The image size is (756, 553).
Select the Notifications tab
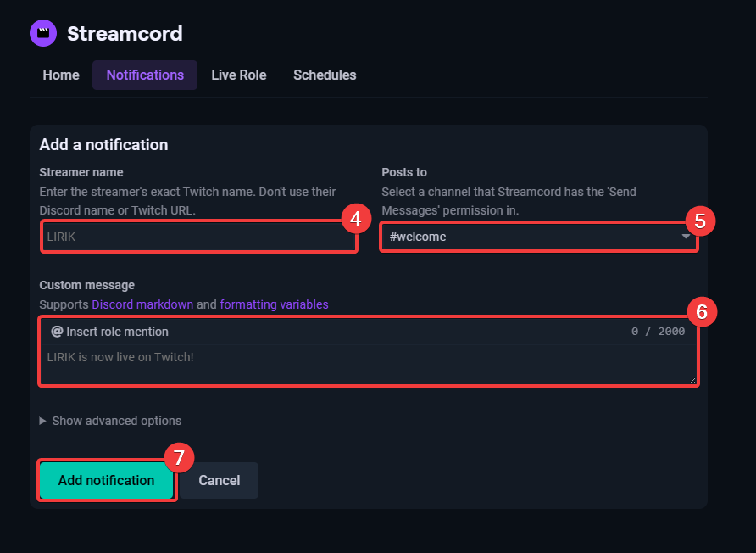(144, 75)
